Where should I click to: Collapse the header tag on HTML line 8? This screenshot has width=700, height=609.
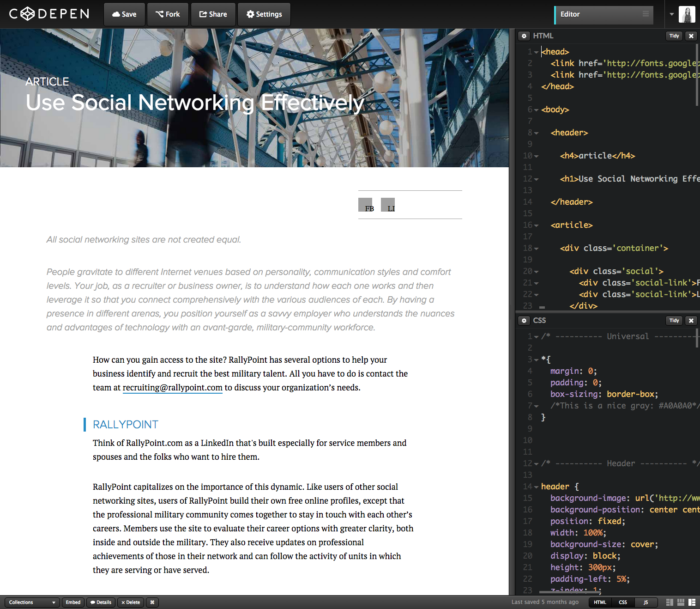536,133
